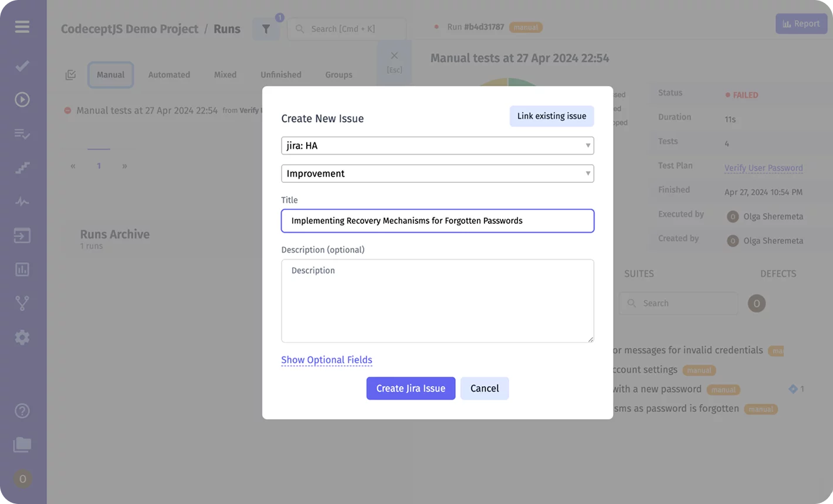This screenshot has width=833, height=504.
Task: Click the Create Jira Issue button
Action: (411, 389)
